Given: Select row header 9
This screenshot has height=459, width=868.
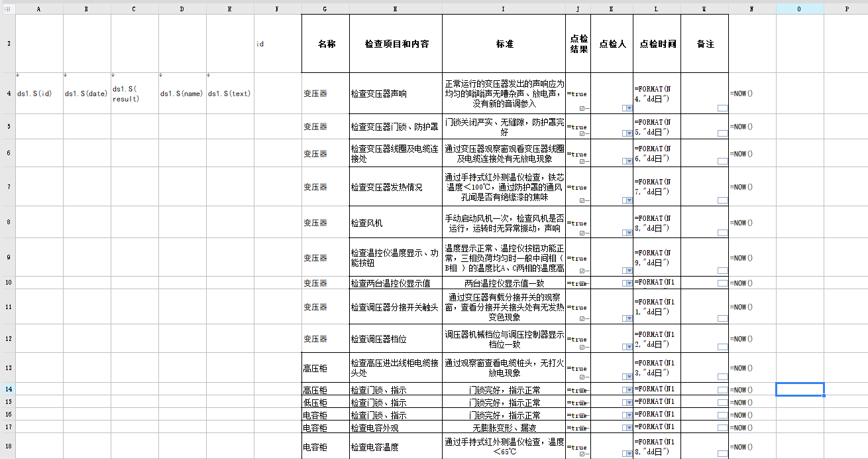Looking at the screenshot, I should 8,257.
